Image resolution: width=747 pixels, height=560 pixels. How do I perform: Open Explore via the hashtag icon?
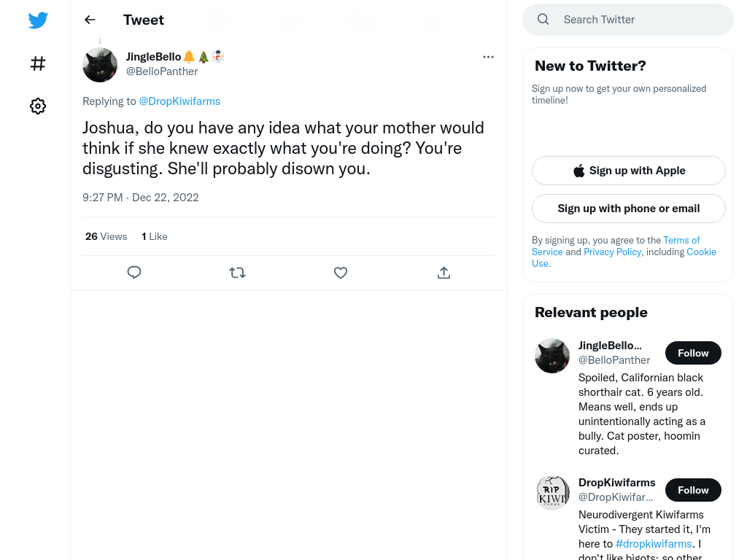click(x=38, y=63)
